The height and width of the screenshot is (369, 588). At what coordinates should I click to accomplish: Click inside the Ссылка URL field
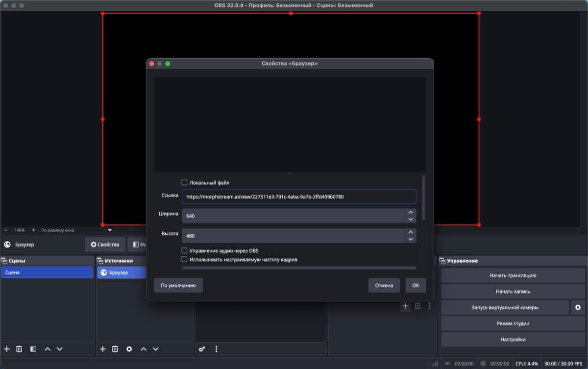point(299,197)
